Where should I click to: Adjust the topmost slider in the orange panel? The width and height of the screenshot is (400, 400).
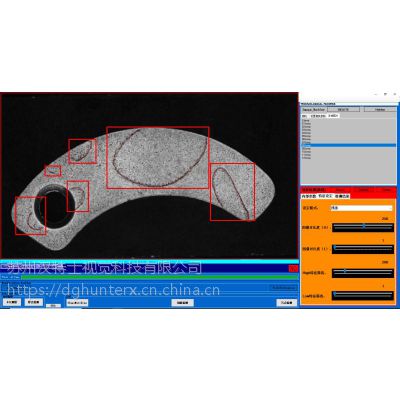pyautogui.click(x=363, y=227)
